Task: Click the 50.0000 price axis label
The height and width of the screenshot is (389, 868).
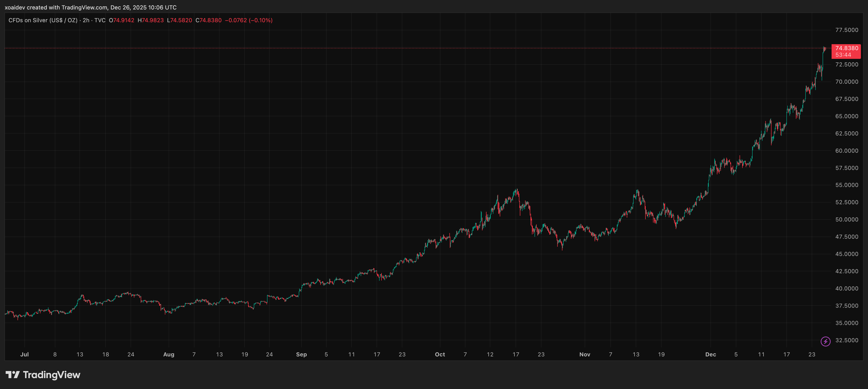Action: tap(846, 220)
